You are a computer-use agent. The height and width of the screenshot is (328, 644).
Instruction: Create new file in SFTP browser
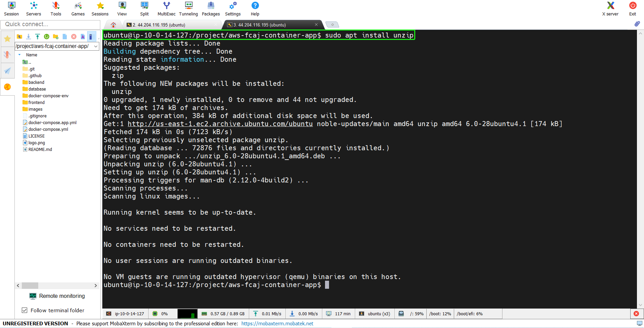65,37
